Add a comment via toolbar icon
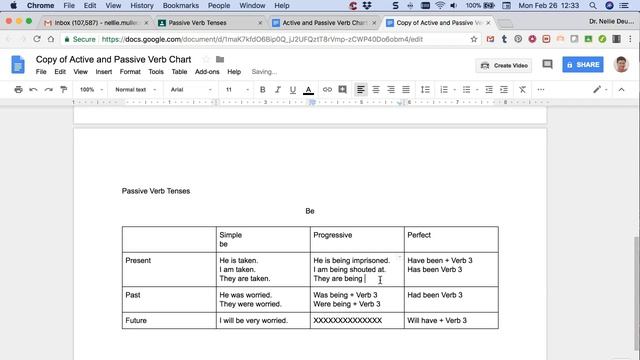The height and width of the screenshot is (360, 640). click(342, 89)
